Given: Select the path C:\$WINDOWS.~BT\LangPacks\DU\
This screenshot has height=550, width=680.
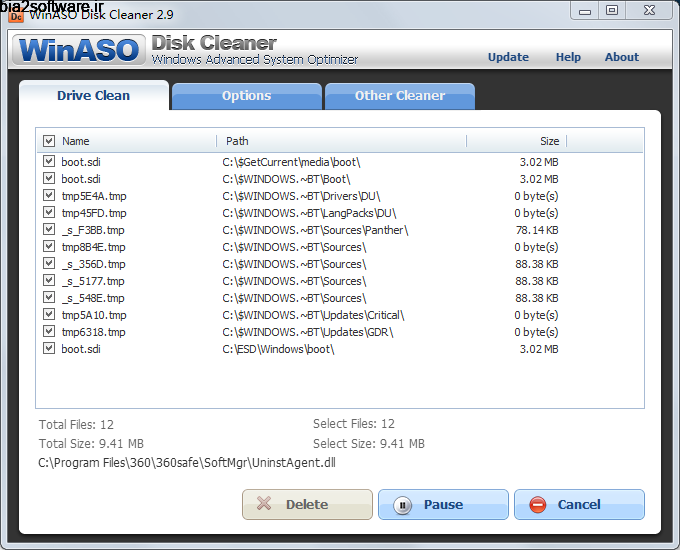Looking at the screenshot, I should [309, 213].
